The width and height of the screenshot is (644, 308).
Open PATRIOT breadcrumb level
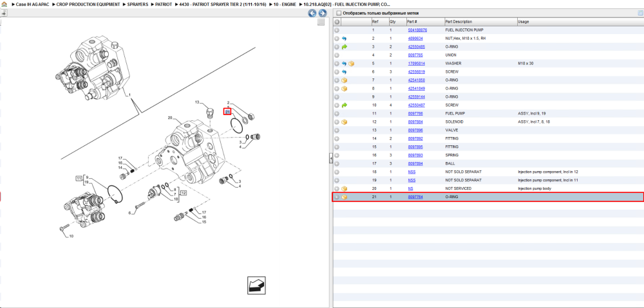pos(164,4)
